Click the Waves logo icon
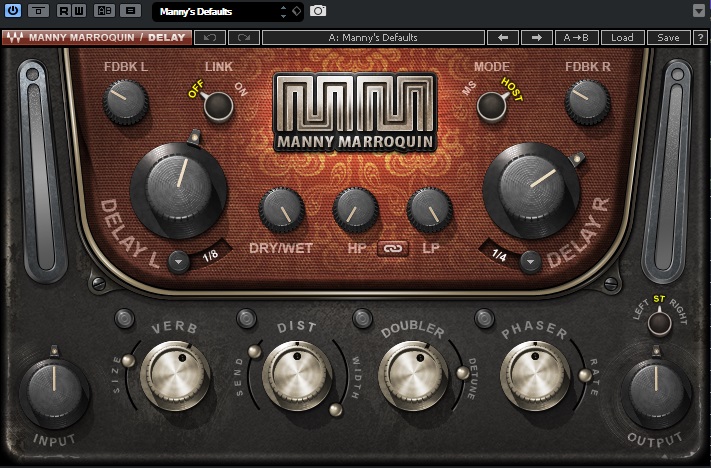Image resolution: width=711 pixels, height=468 pixels. (15, 38)
